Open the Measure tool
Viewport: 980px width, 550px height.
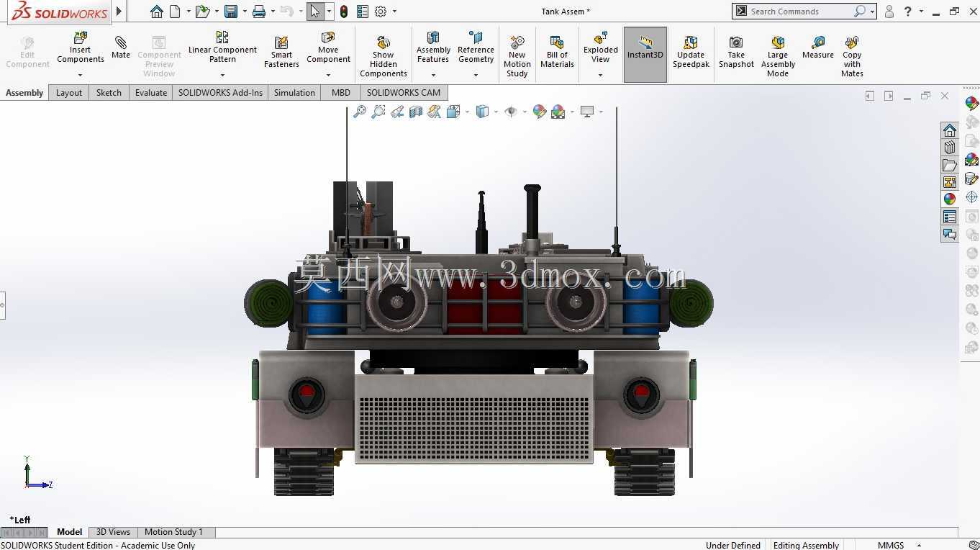click(x=818, y=48)
